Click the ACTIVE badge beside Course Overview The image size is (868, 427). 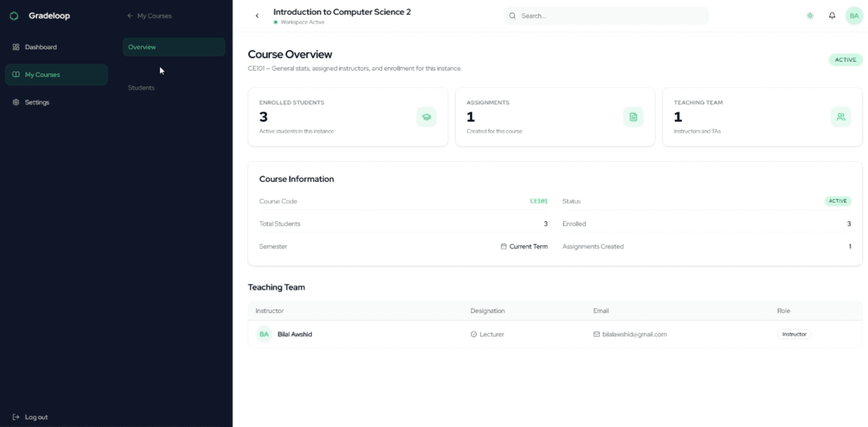pyautogui.click(x=845, y=60)
